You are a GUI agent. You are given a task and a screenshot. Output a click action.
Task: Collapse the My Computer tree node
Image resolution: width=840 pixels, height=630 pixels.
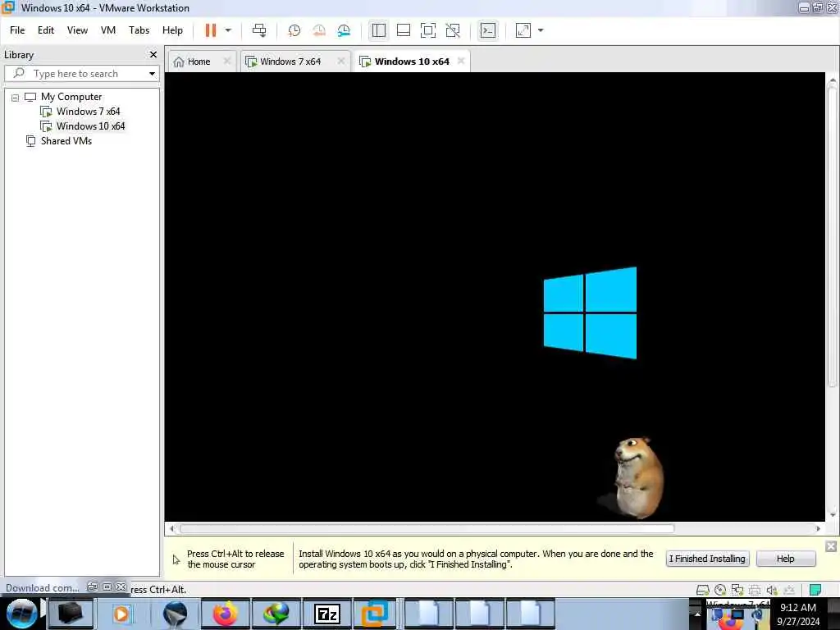click(15, 98)
